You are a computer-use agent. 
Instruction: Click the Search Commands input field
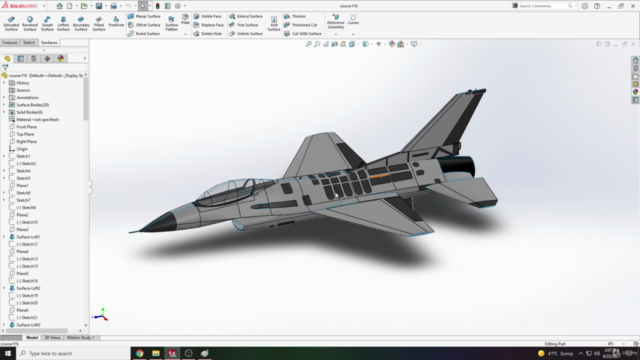click(544, 6)
